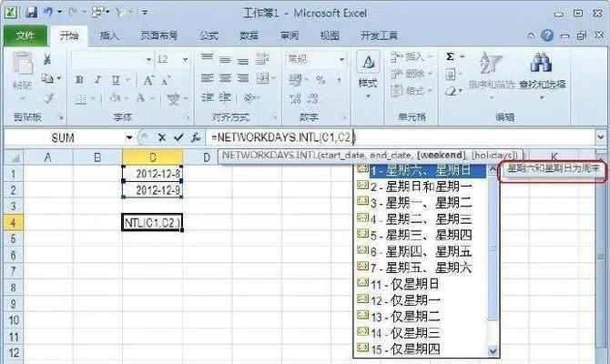Click the merge and center icon
The height and width of the screenshot is (364, 610).
pos(263,78)
